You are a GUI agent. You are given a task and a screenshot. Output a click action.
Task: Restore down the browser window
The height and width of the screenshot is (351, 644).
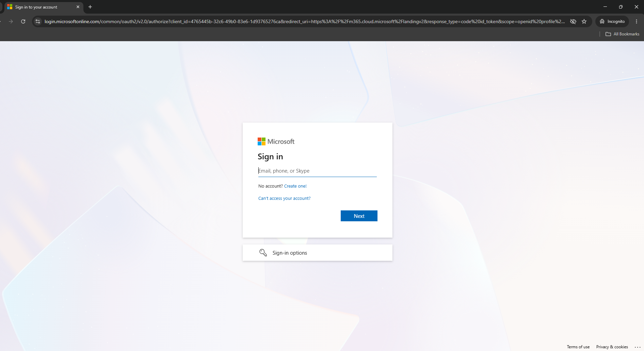(x=621, y=7)
